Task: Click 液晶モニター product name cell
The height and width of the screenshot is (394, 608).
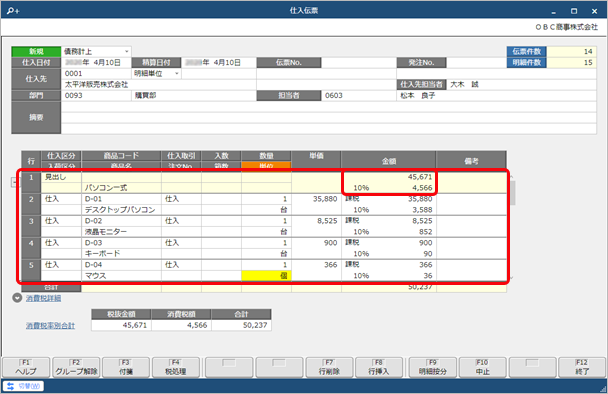Action: (x=121, y=232)
